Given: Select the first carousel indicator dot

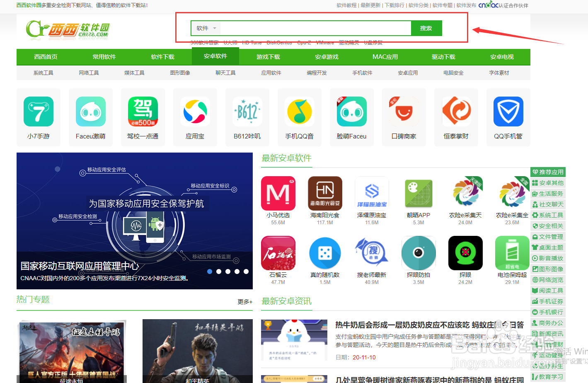Looking at the screenshot, I should 210,271.
